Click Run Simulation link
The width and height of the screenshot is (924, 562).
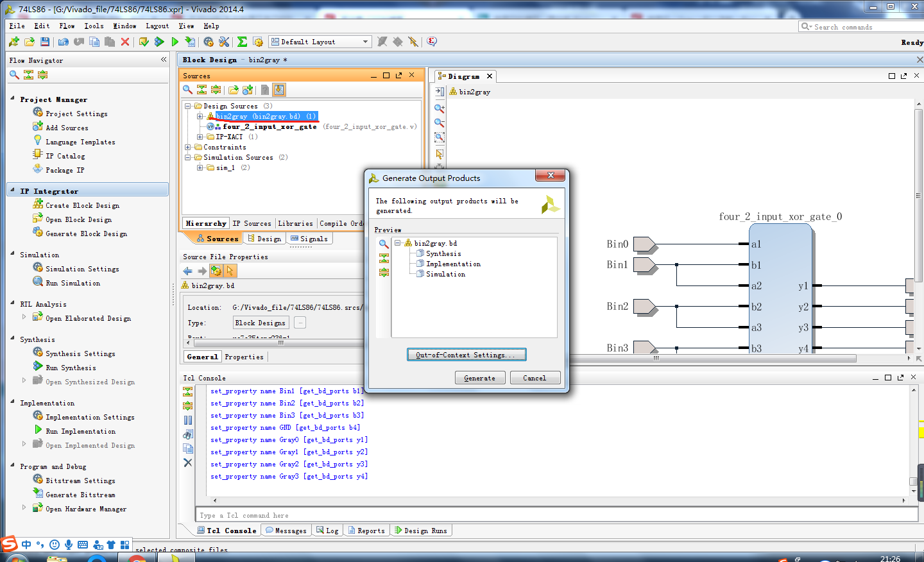tap(73, 283)
